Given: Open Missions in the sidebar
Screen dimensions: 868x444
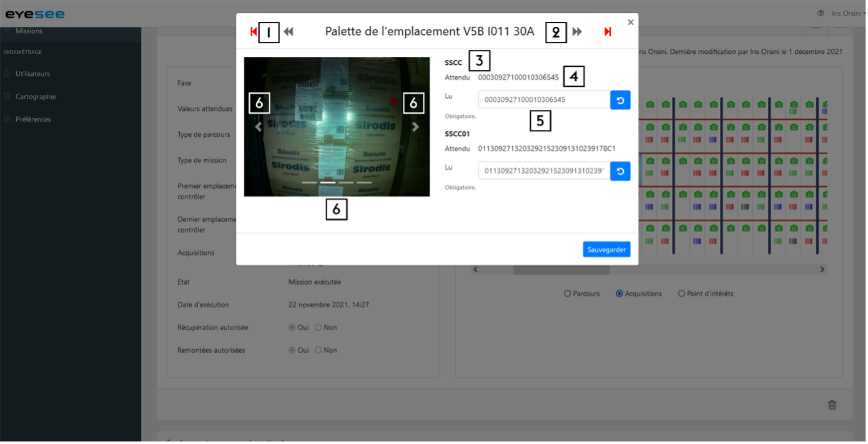Looking at the screenshot, I should (29, 31).
